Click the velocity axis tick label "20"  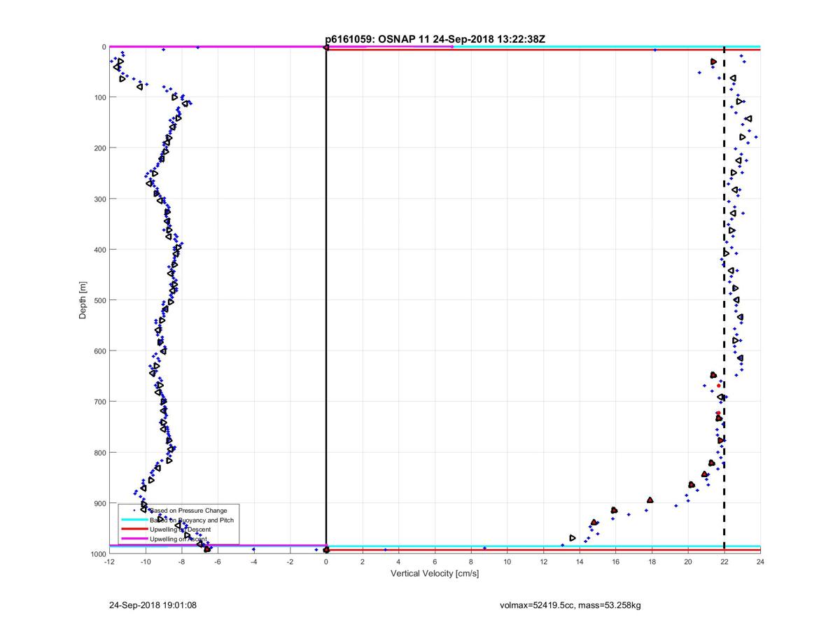(688, 562)
